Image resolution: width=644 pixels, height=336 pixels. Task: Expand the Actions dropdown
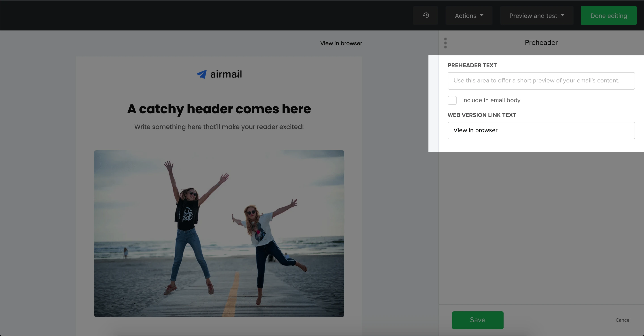click(x=469, y=15)
